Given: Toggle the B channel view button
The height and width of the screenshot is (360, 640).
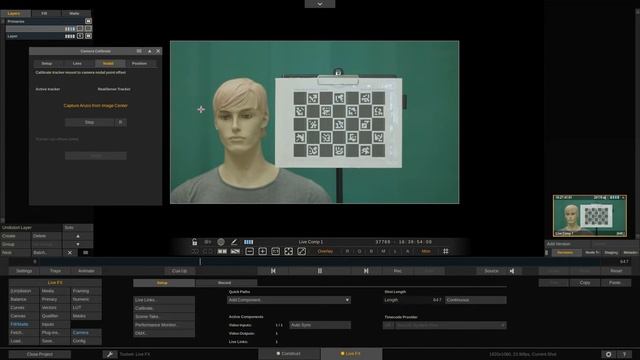Looking at the screenshot, I should pyautogui.click(x=371, y=251).
